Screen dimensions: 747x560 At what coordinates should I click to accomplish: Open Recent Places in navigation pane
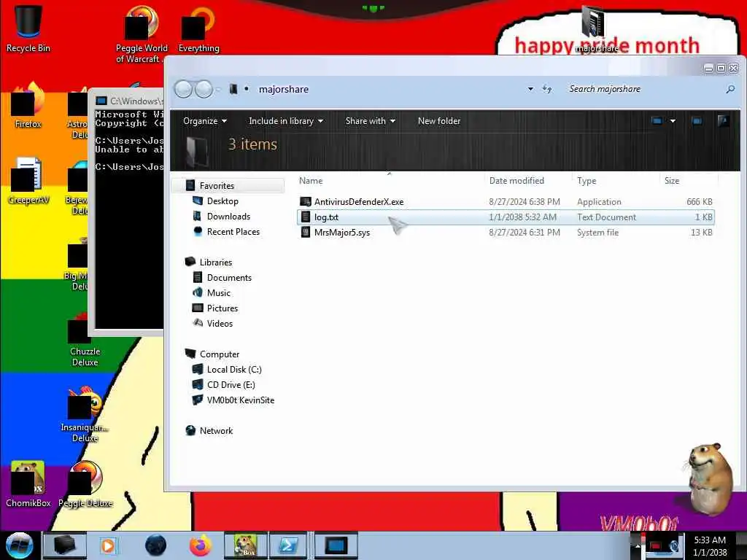click(233, 231)
